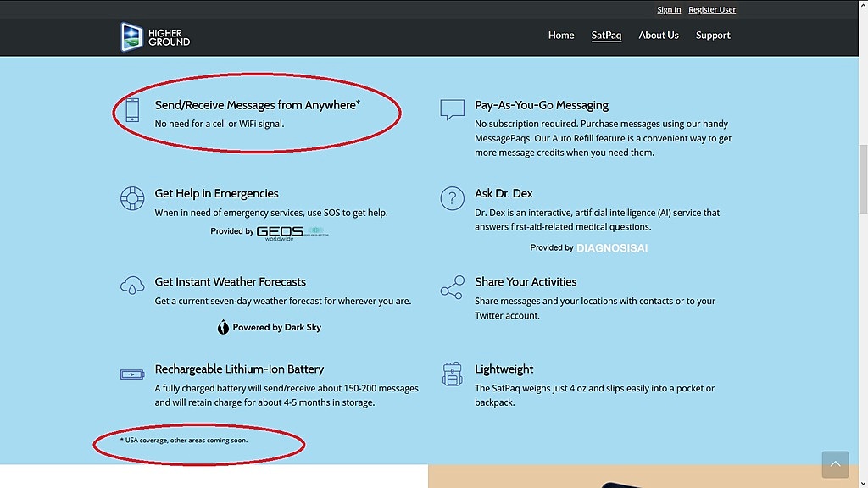Screen dimensions: 868x488
Task: Click 'Get Help in Emergencies' heading
Action: [216, 194]
